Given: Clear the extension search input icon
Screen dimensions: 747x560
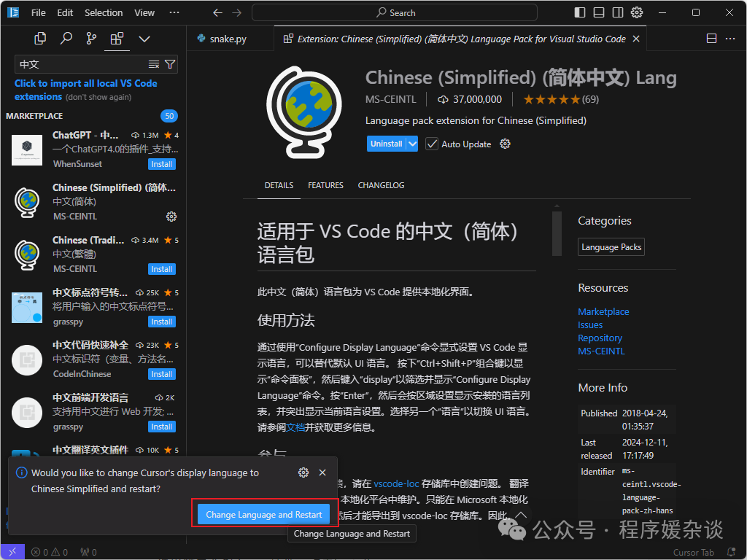Looking at the screenshot, I should [154, 64].
